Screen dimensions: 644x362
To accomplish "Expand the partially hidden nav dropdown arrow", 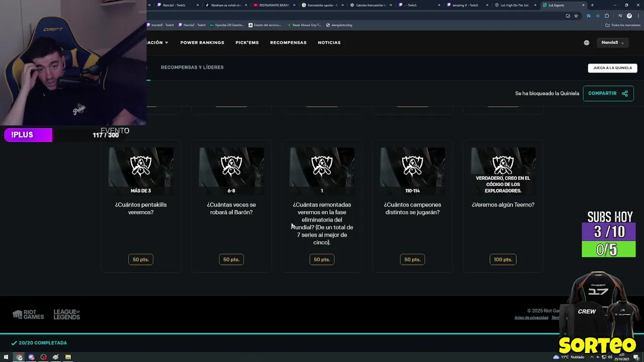I will tap(167, 43).
